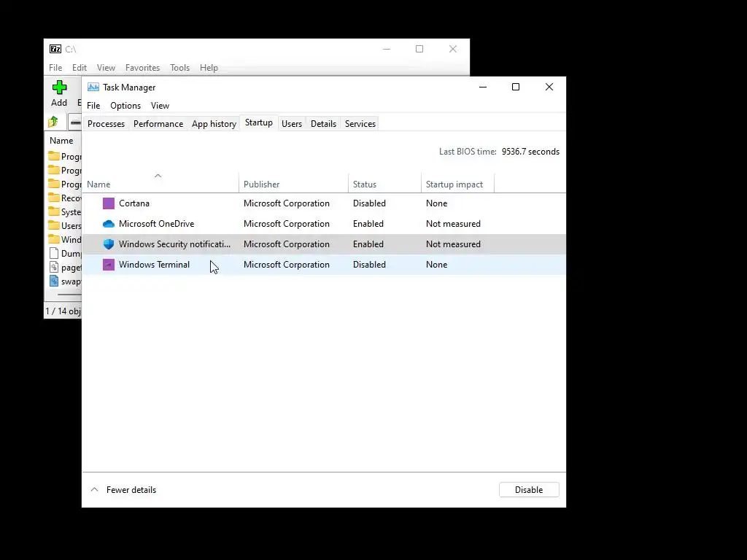Select the Windows Terminal entry name
Viewport: 747px width, 560px height.
coord(154,265)
